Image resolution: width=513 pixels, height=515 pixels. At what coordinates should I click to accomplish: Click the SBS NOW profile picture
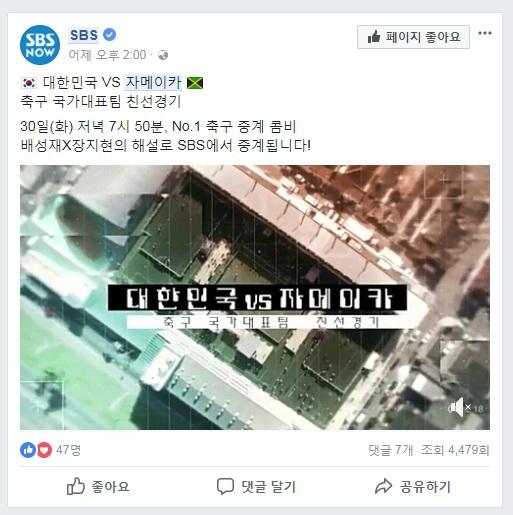(x=40, y=45)
